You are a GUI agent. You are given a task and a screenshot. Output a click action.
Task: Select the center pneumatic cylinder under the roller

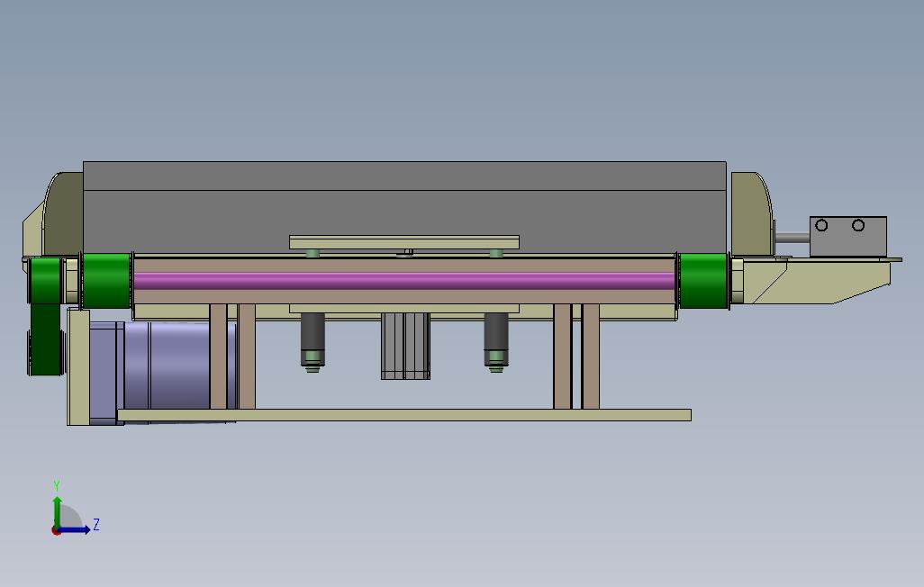point(405,346)
